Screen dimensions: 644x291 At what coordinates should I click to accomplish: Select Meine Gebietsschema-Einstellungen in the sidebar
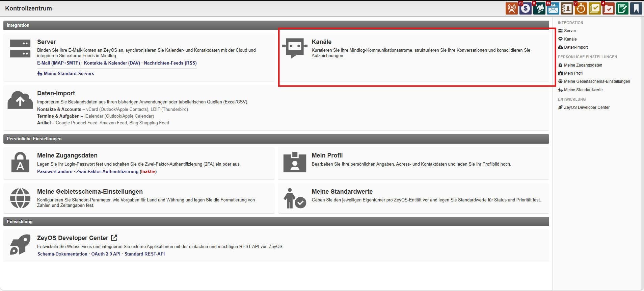(597, 81)
